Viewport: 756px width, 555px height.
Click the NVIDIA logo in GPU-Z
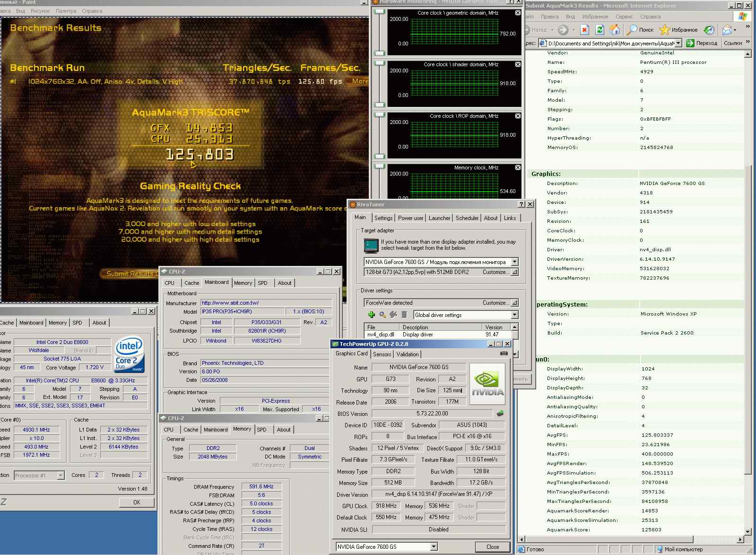488,384
